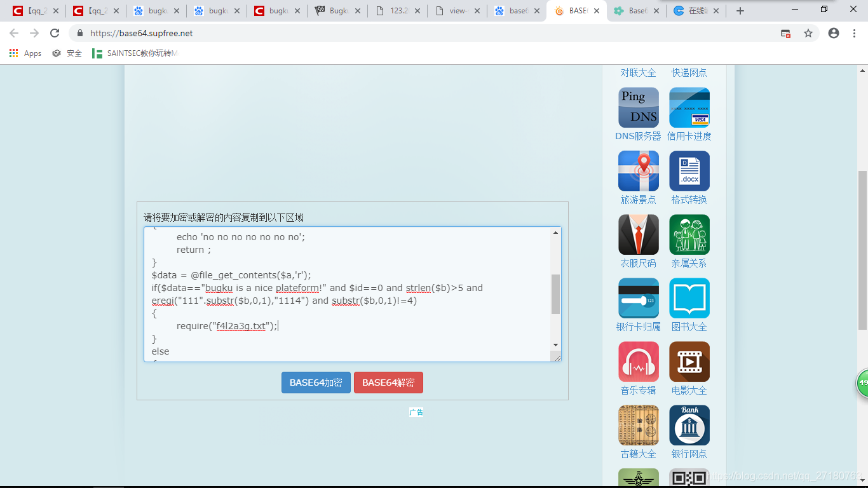Switch to the 123.2 tab
This screenshot has height=488, width=868.
pos(398,11)
